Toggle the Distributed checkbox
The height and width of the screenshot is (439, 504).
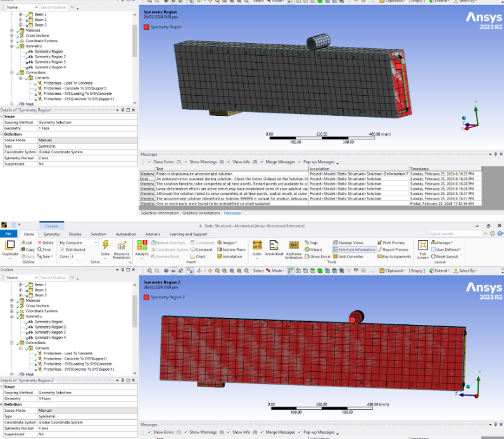pos(62,250)
